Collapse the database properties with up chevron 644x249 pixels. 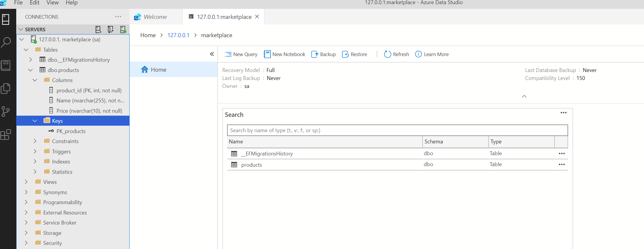click(524, 96)
